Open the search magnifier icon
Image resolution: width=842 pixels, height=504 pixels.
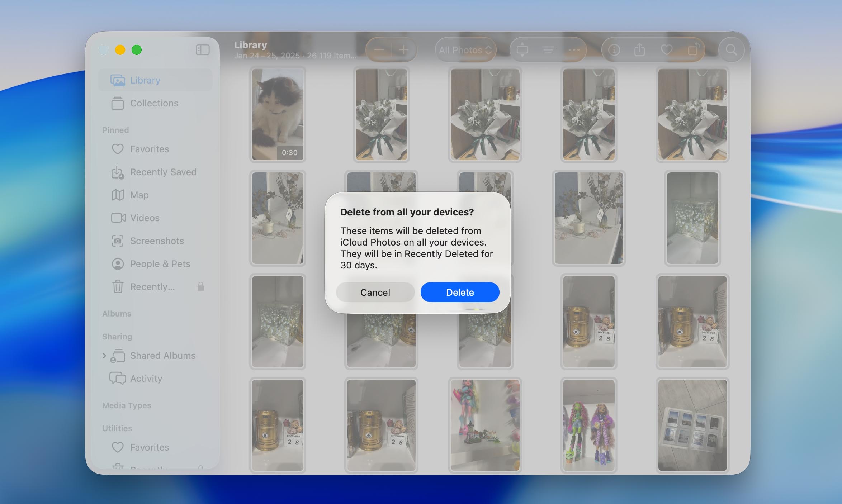point(731,50)
